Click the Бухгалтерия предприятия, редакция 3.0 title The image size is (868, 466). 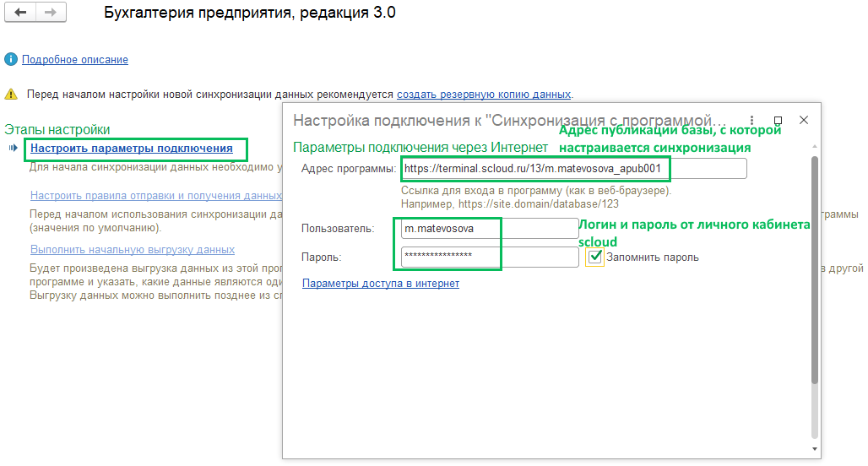click(250, 12)
